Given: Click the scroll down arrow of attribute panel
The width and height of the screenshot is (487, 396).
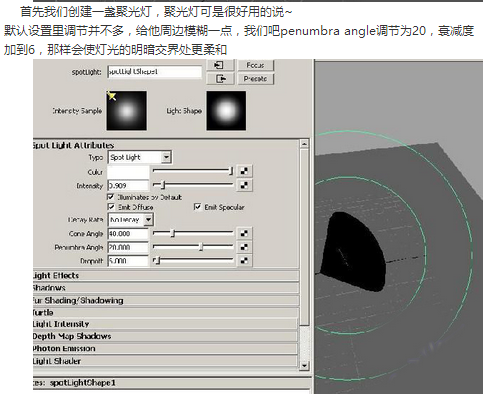Looking at the screenshot, I should tap(304, 366).
